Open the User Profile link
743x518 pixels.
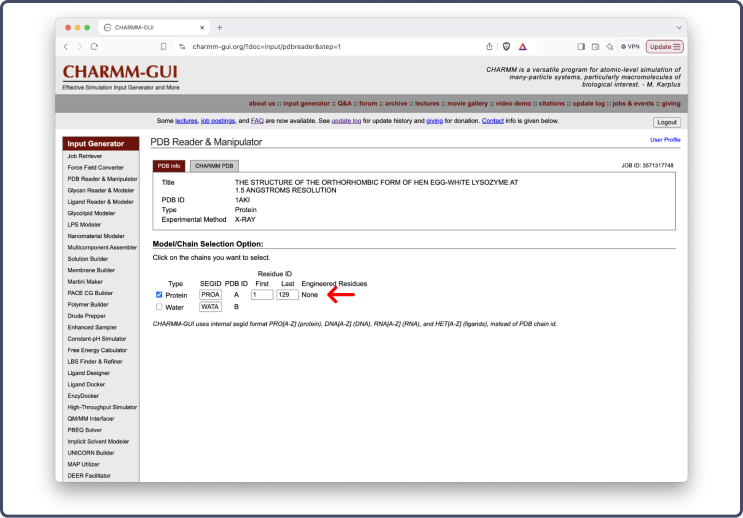point(664,140)
